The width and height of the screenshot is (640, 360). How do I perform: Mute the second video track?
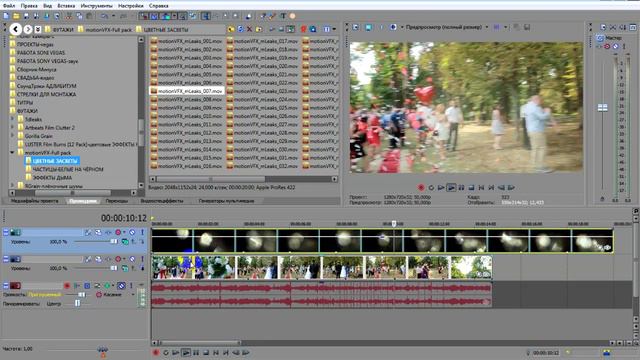point(132,259)
